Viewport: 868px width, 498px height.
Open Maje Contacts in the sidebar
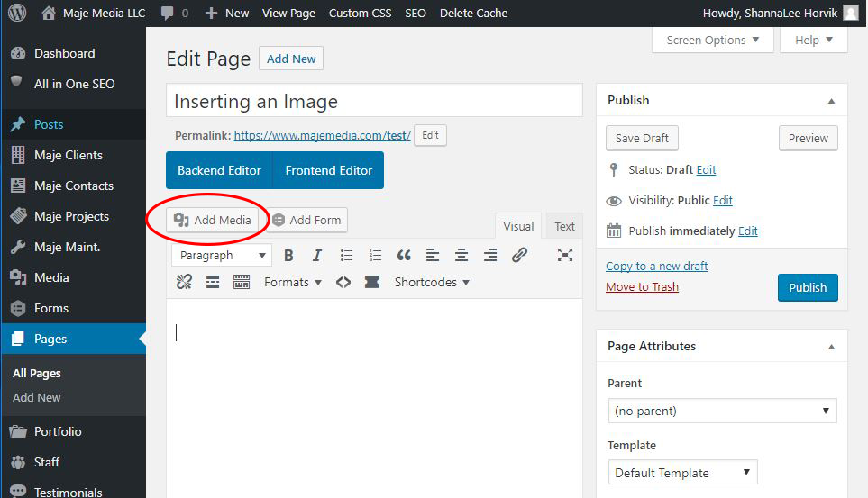pos(74,186)
